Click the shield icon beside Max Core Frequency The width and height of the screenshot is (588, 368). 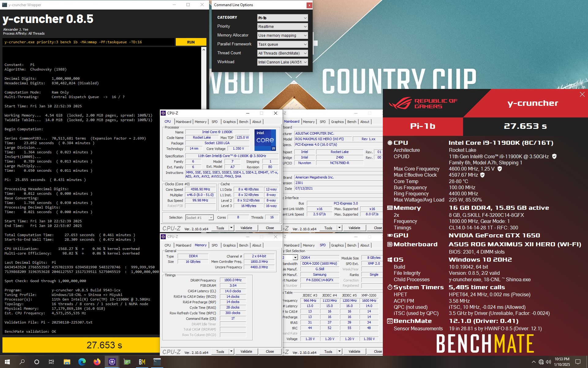(x=500, y=169)
